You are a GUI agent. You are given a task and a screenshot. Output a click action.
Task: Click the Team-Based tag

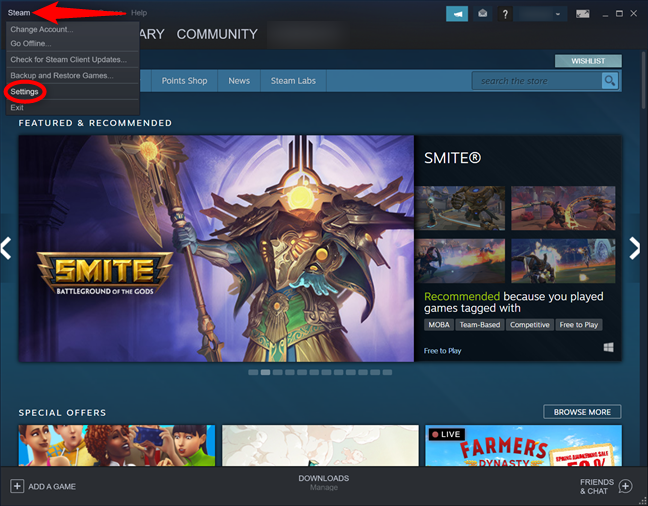tap(480, 325)
